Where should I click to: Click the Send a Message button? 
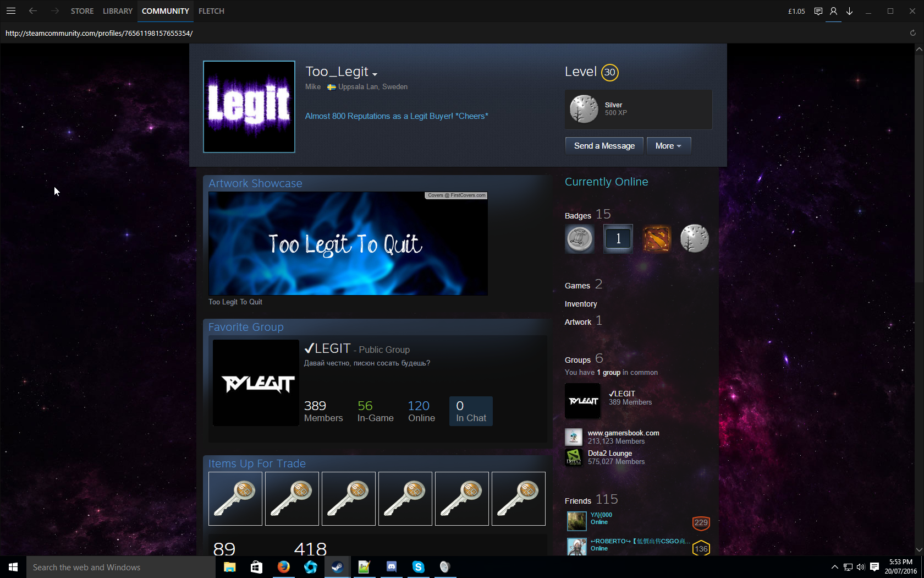pos(604,146)
